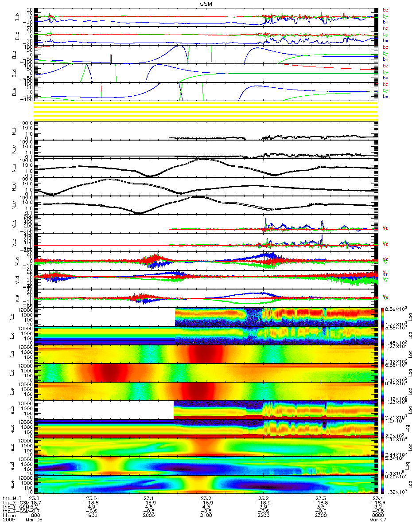Click the blue bx legend of B_b
412x532 pixels.
(385, 22)
